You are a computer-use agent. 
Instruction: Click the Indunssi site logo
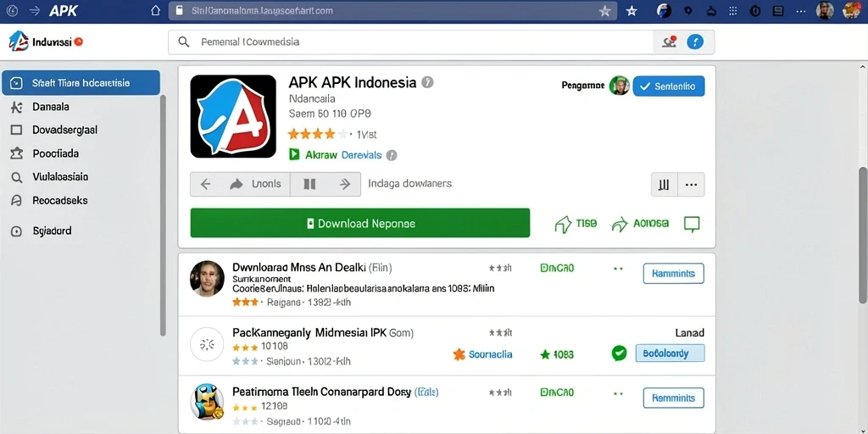(x=46, y=42)
